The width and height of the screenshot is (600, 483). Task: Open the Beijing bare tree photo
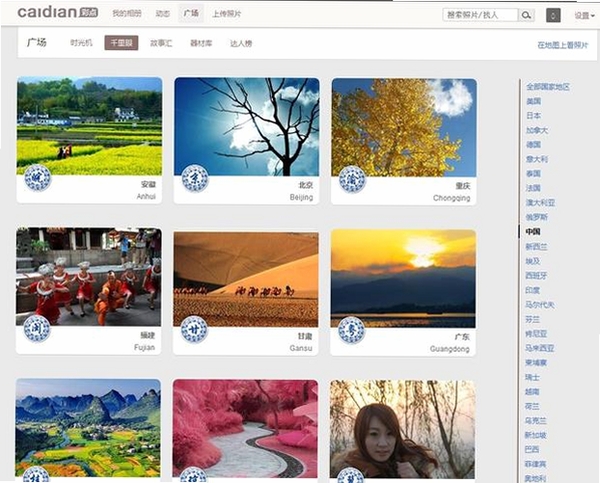[246, 127]
